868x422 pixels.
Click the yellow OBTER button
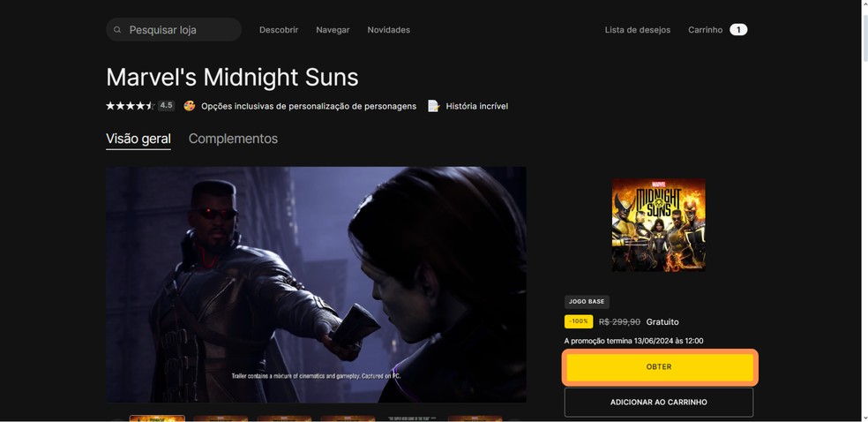659,367
